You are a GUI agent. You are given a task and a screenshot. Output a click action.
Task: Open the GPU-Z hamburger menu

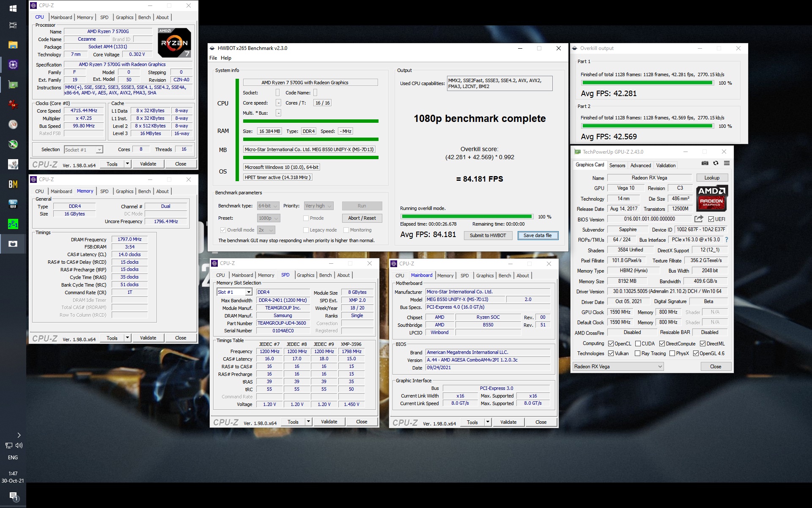pos(727,163)
